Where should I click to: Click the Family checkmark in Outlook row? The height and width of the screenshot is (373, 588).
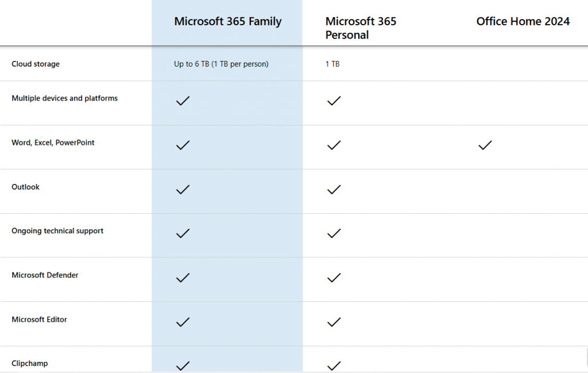[x=183, y=190]
